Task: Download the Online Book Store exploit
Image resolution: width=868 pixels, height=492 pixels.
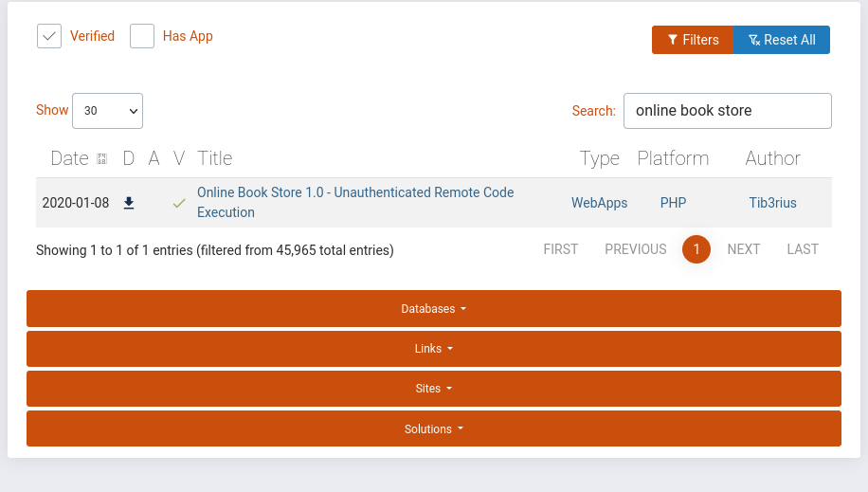Action: [x=129, y=203]
